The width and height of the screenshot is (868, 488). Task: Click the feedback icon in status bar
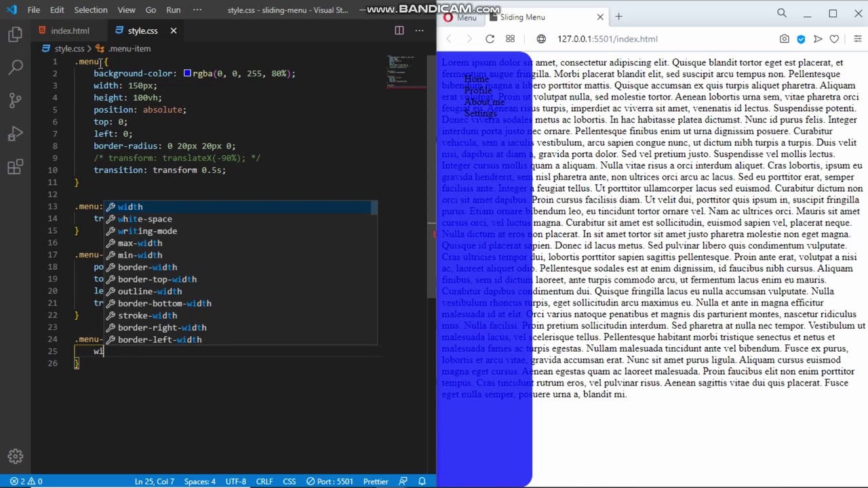tap(403, 481)
